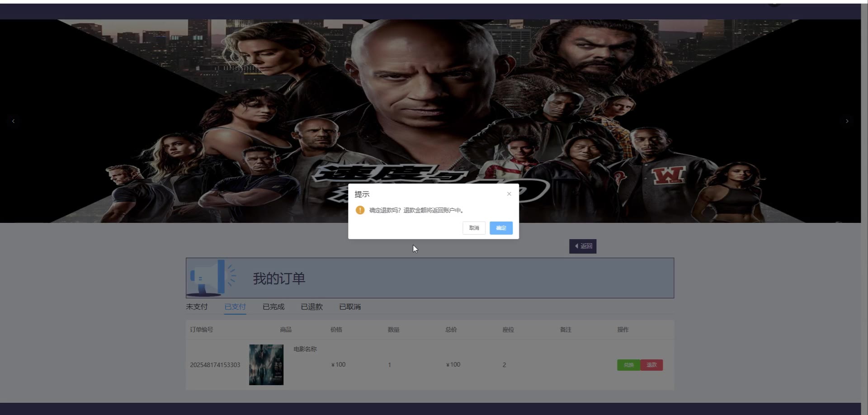Switch to the 已取消 tab
Image resolution: width=868 pixels, height=415 pixels.
(x=350, y=307)
